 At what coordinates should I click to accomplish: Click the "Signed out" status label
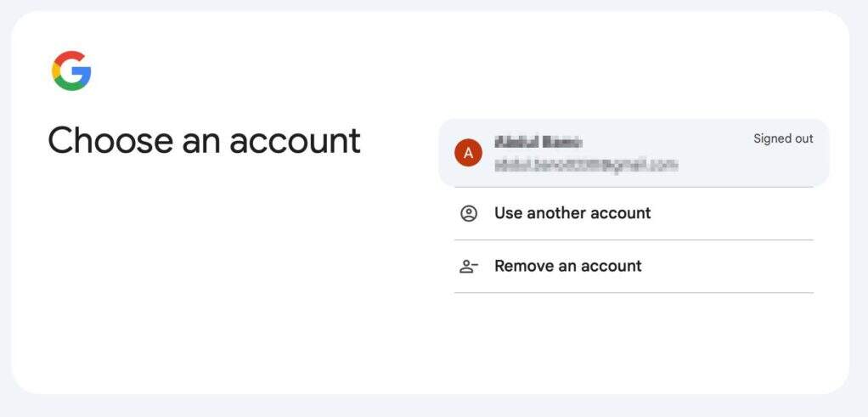(x=783, y=138)
